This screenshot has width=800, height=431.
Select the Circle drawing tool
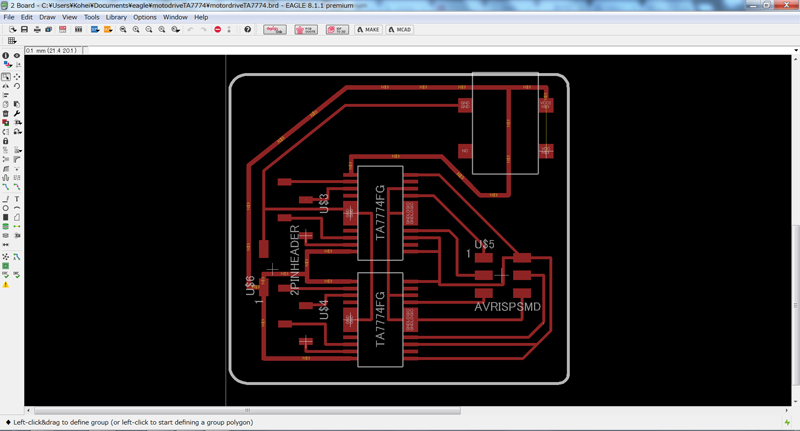click(x=6, y=208)
